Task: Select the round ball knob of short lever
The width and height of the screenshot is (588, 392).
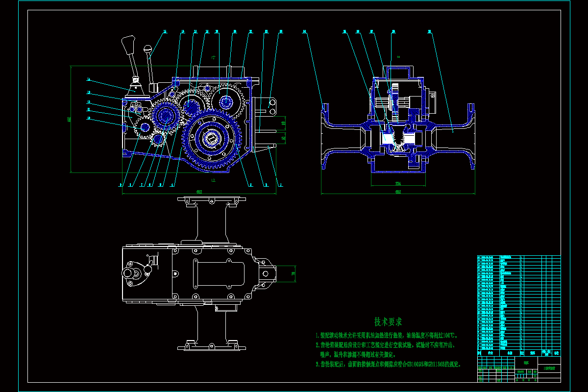Action: (x=147, y=49)
